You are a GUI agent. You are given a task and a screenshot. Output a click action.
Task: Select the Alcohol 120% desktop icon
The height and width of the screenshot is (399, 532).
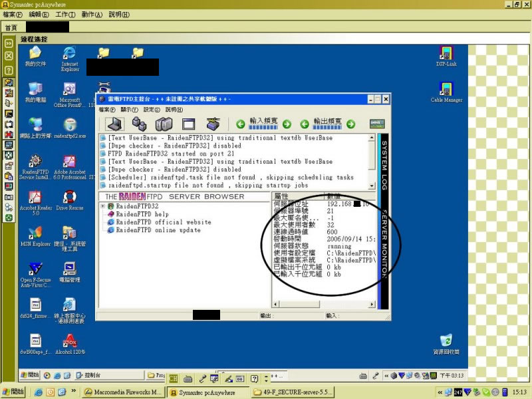[70, 344]
